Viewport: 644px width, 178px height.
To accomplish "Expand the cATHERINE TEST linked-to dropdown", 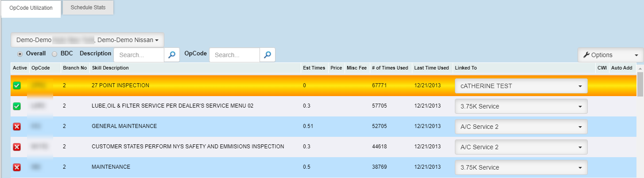I will click(x=521, y=86).
